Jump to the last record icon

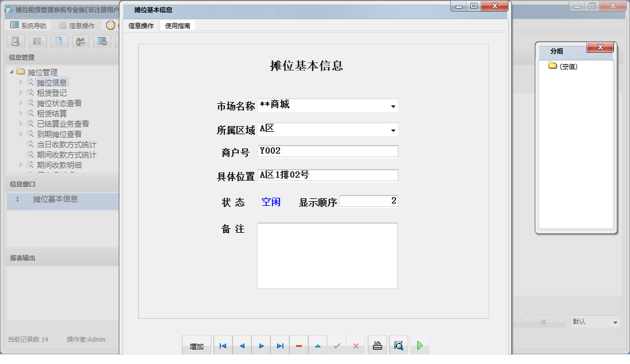(280, 345)
